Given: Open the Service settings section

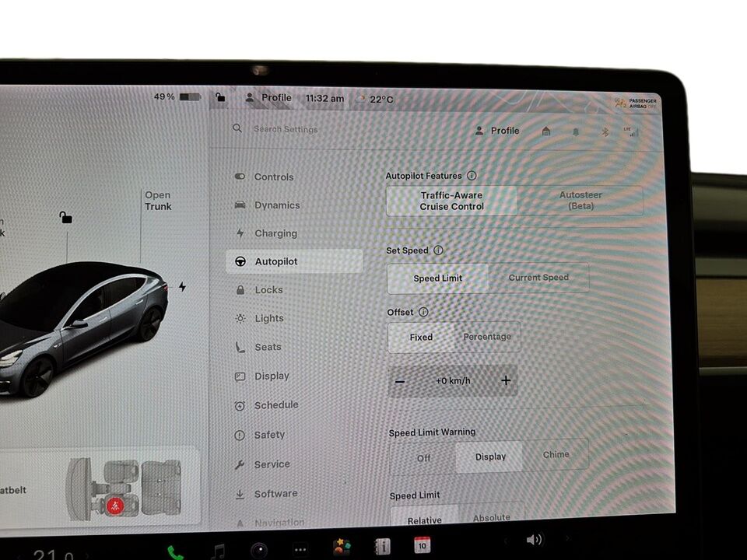Looking at the screenshot, I should [262, 464].
